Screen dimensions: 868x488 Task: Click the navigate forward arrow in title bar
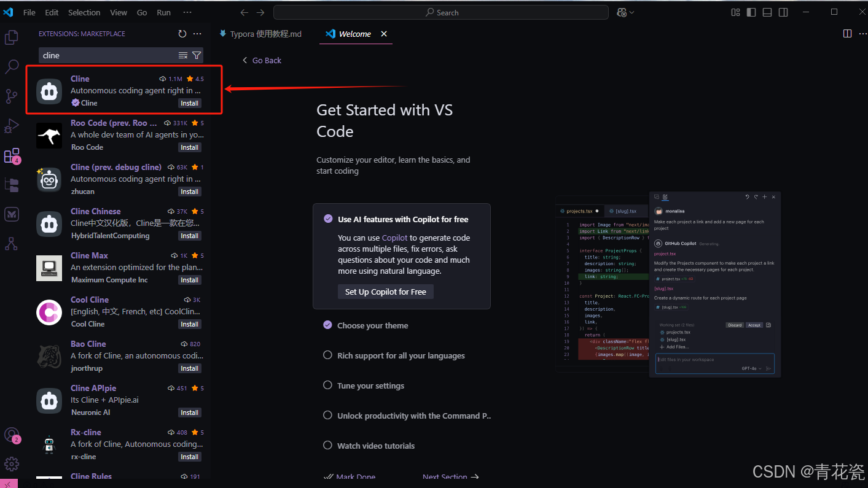coord(260,12)
